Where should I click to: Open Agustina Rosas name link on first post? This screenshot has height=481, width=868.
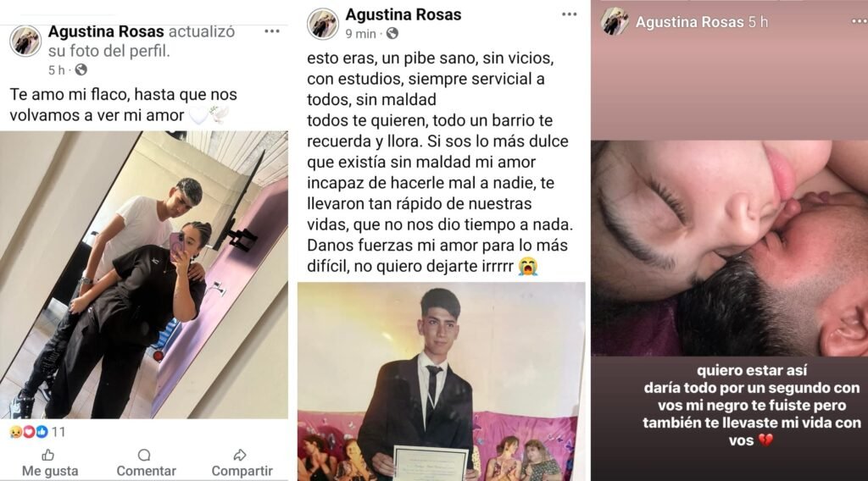point(106,31)
